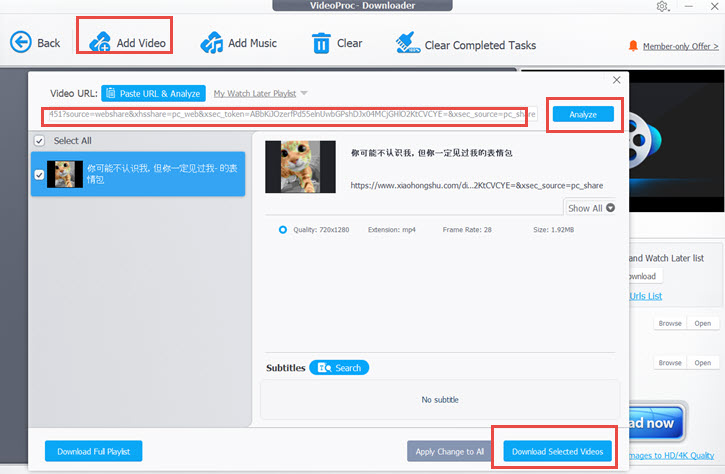Click Download Selected Videos button
Viewport: 725px width, 474px height.
pyautogui.click(x=557, y=451)
